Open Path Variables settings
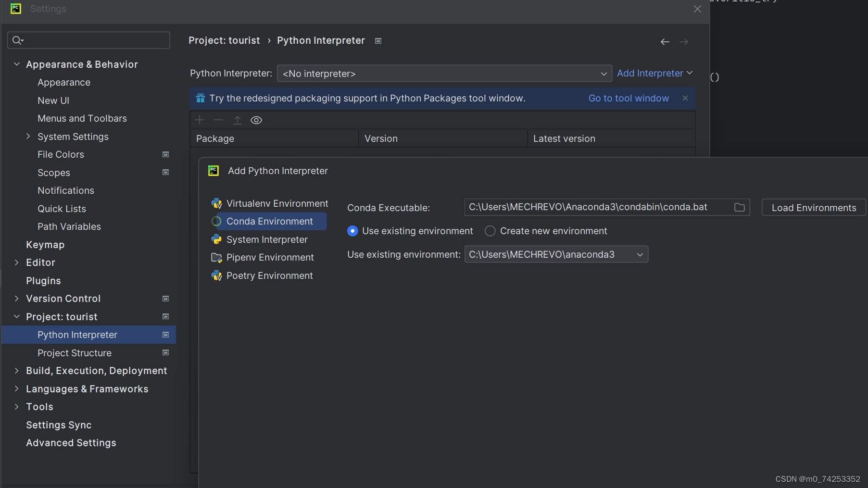The width and height of the screenshot is (868, 488). click(69, 226)
